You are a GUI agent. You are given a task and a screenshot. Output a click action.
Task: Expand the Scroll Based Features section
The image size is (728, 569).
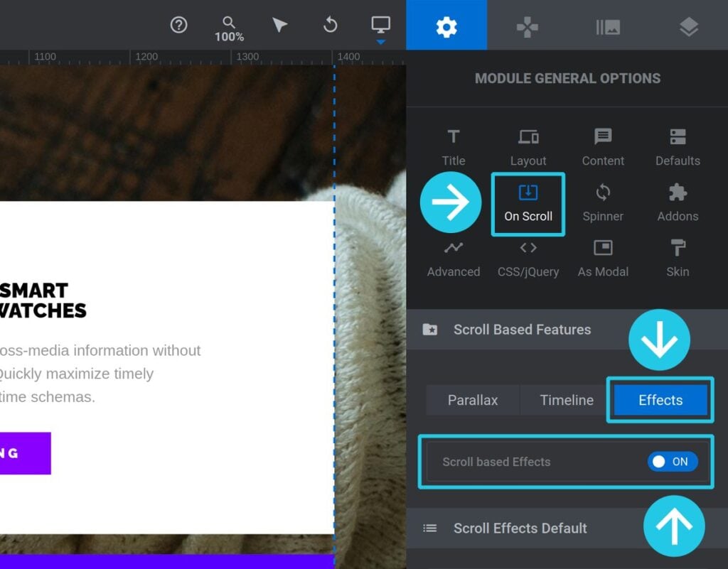coord(522,330)
